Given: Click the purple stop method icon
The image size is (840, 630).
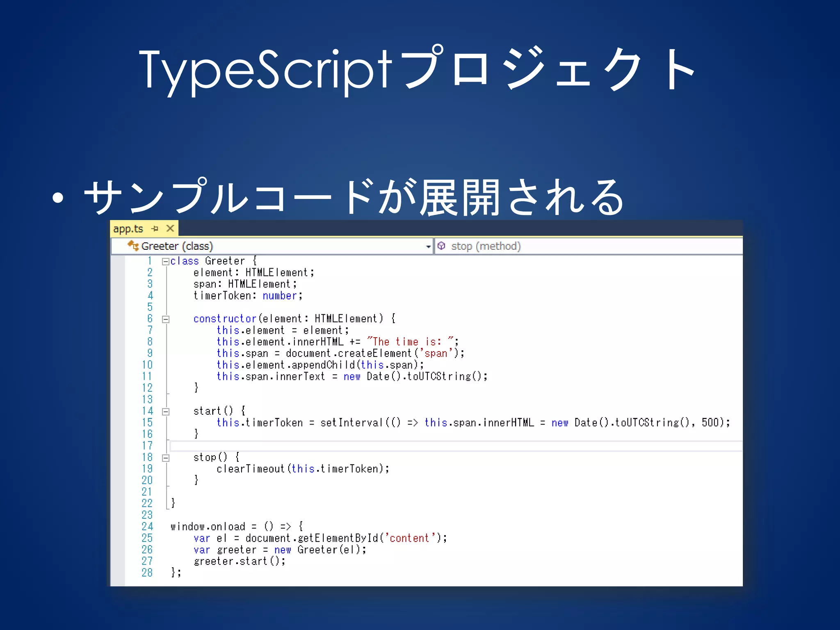Looking at the screenshot, I should [441, 246].
